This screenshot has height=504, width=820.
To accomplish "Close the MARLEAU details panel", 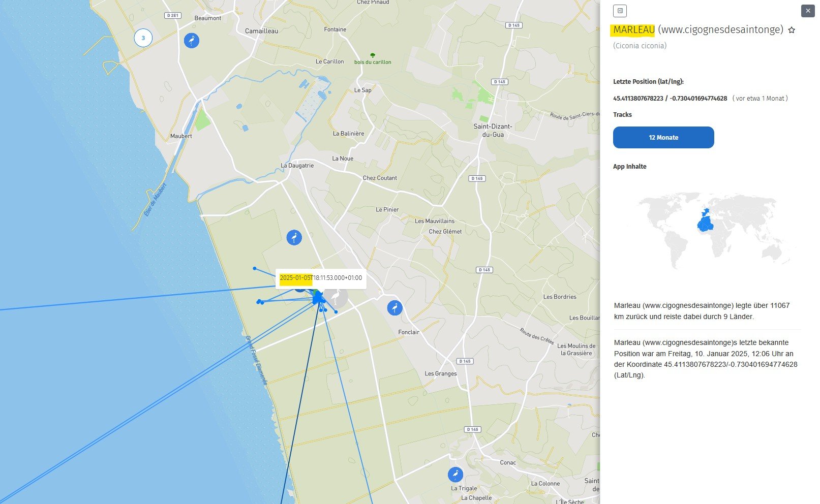I will point(808,11).
